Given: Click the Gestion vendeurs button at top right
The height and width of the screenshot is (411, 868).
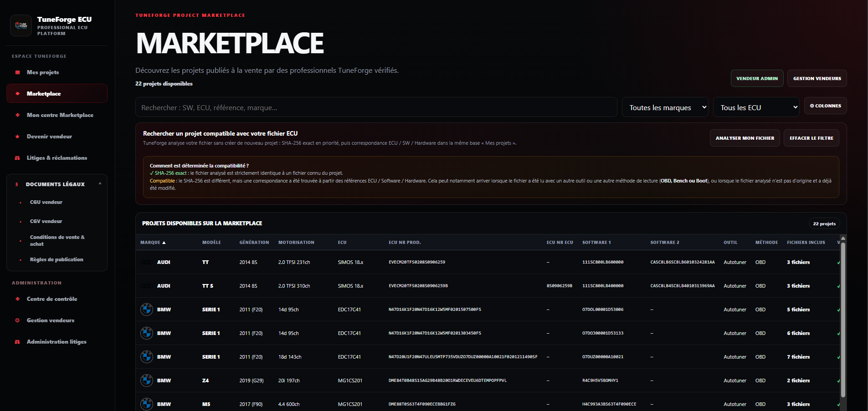Looking at the screenshot, I should coord(817,78).
